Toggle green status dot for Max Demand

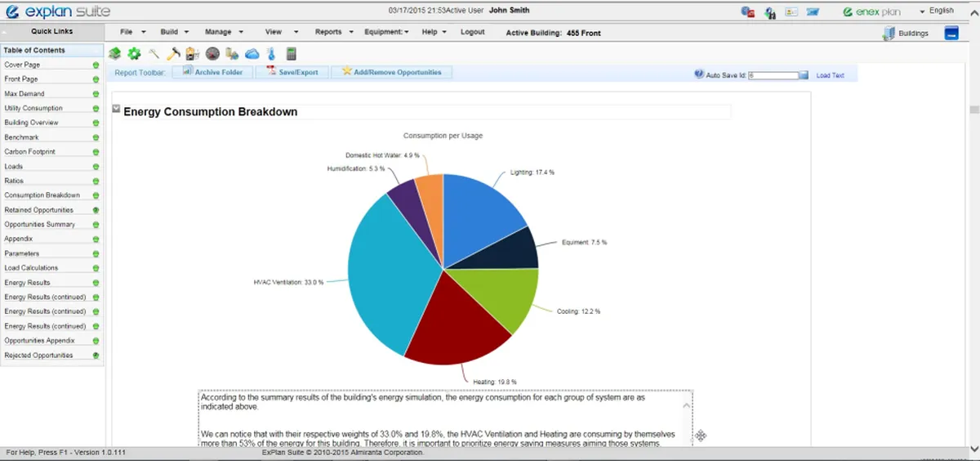point(96,94)
